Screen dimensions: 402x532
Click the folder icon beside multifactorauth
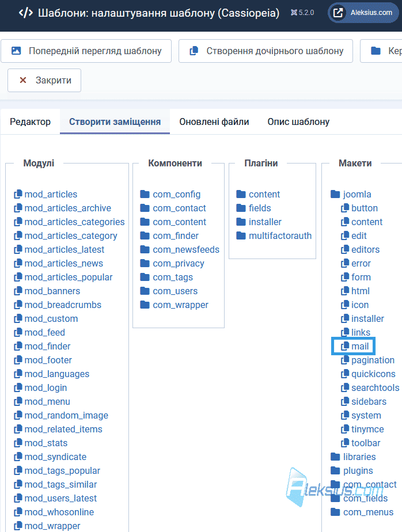point(241,235)
